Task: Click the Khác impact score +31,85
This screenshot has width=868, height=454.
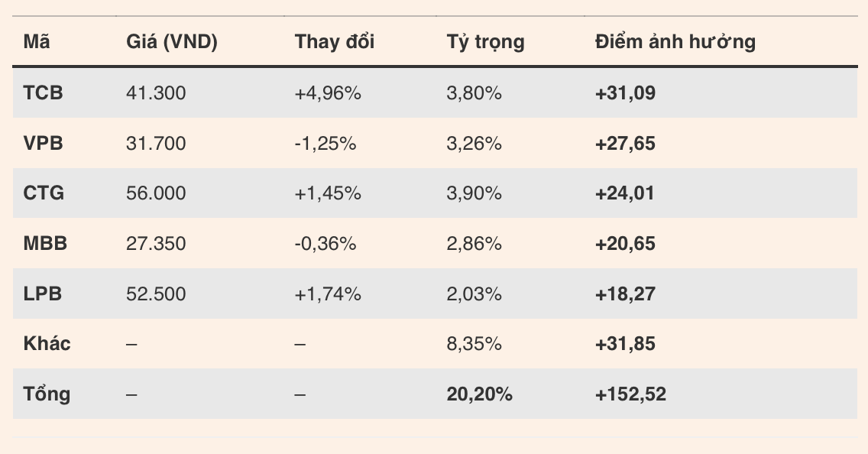Action: [x=625, y=344]
